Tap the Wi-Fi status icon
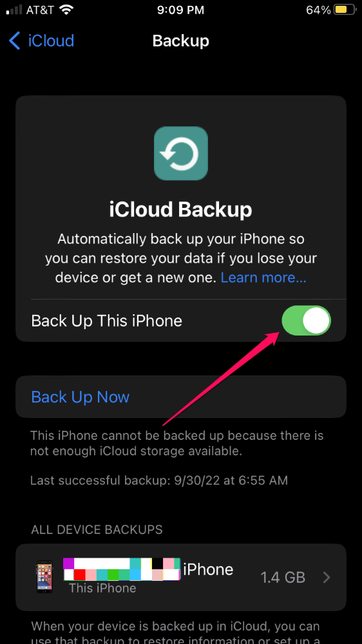Viewport: 362px width, 644px height. tap(64, 10)
